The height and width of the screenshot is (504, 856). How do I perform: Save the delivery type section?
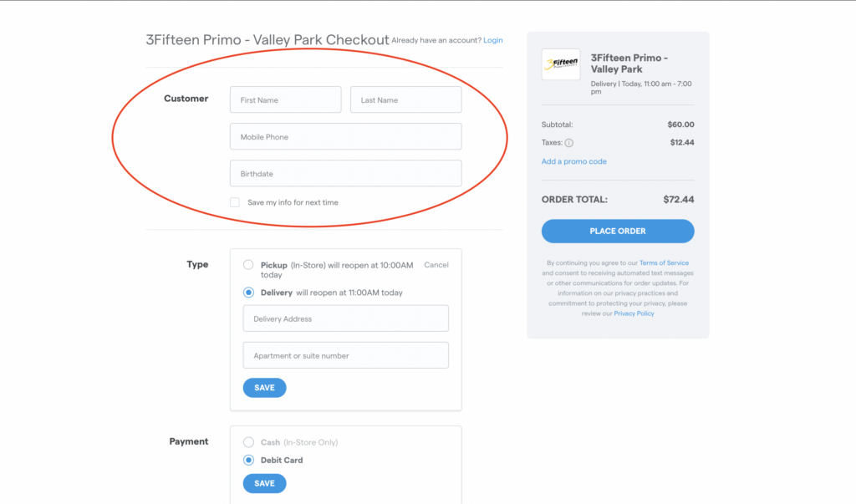coord(264,388)
